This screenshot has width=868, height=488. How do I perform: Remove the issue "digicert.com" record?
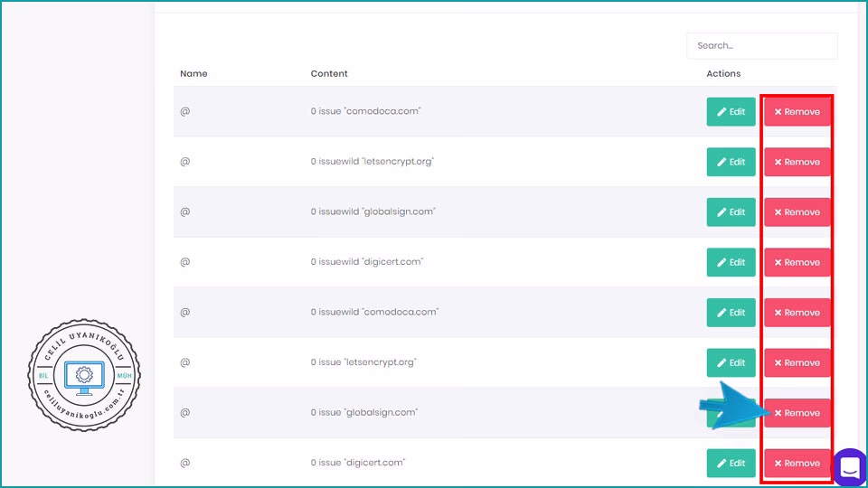pyautogui.click(x=797, y=463)
